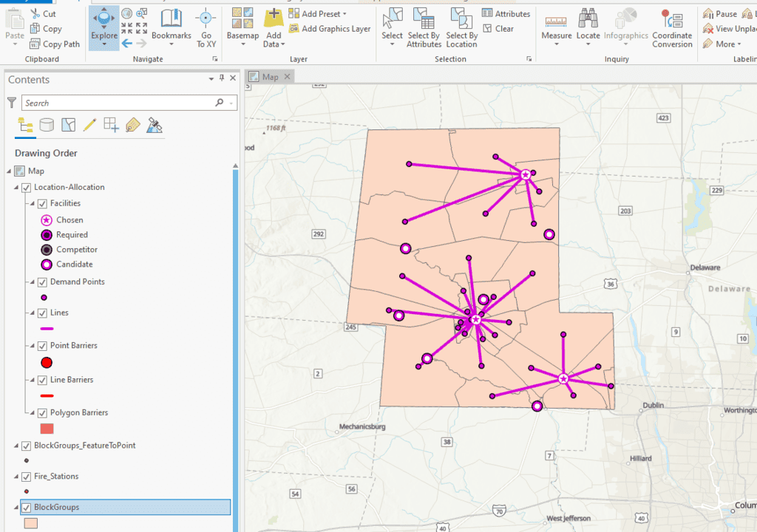Toggle Lines sublayer checkbox

[x=42, y=313]
